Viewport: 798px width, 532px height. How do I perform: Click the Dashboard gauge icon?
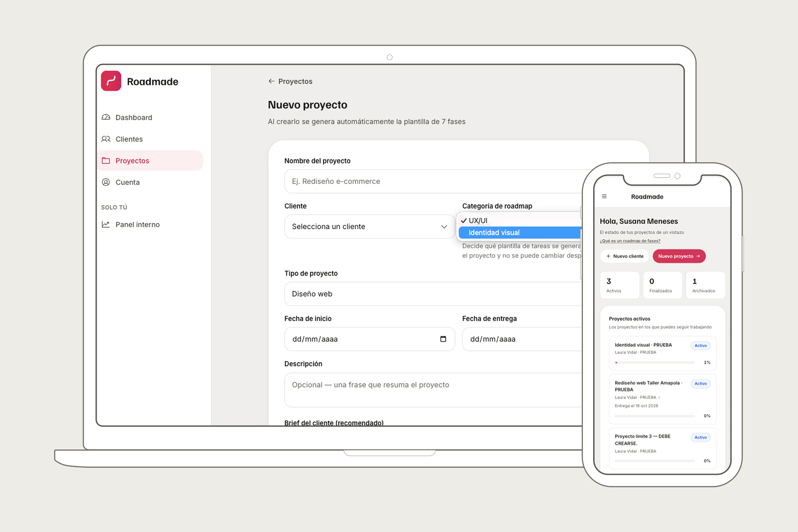tap(106, 117)
